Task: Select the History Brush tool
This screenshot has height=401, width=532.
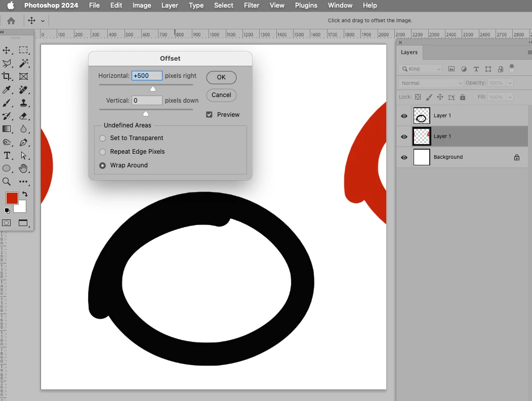Action: (x=7, y=116)
